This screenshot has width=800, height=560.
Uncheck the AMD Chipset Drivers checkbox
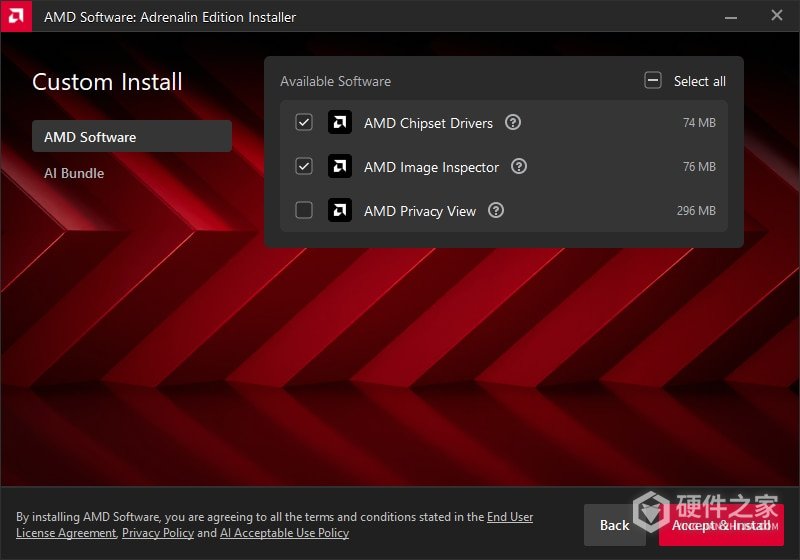[304, 122]
